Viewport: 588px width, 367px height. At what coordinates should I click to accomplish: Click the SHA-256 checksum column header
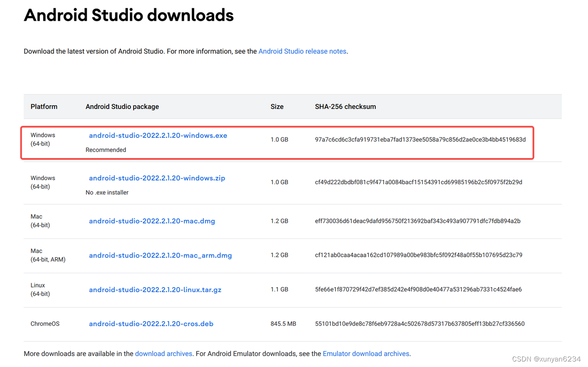[345, 107]
